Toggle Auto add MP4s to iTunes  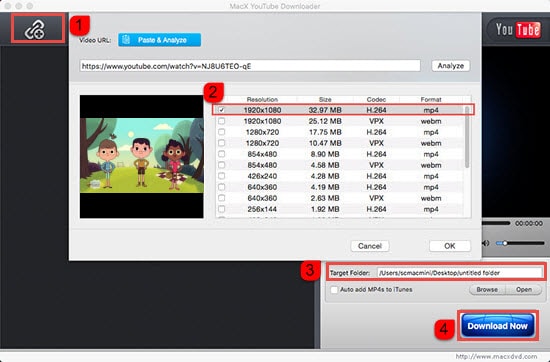tap(334, 290)
